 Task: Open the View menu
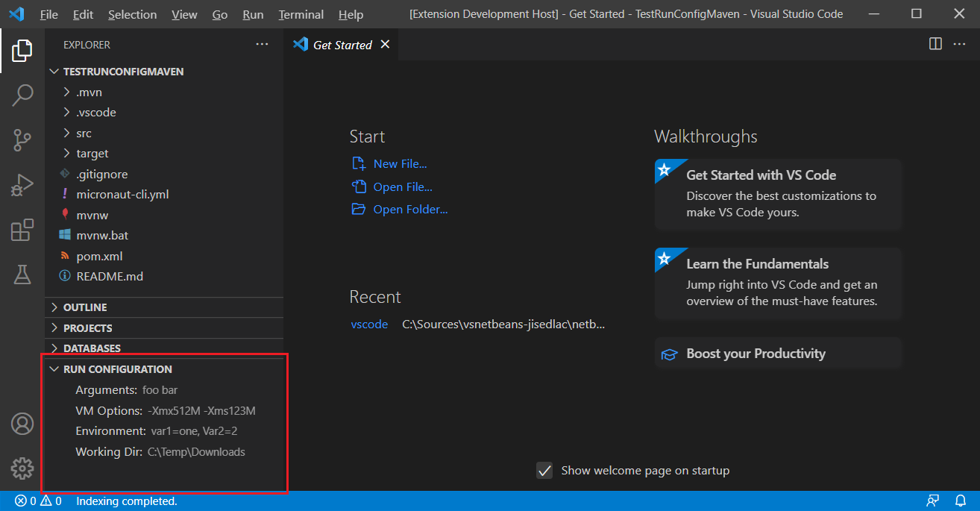click(x=184, y=14)
